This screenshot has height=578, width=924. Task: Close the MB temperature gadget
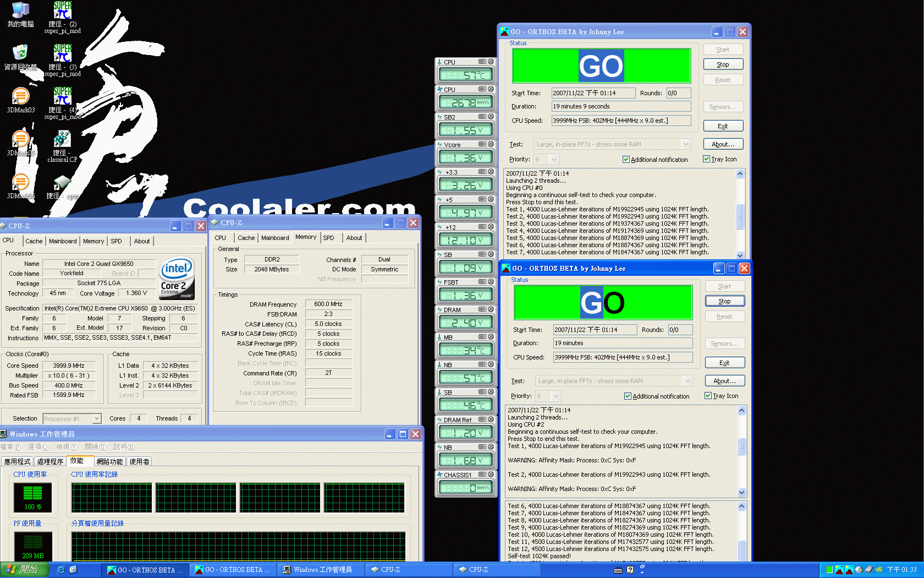[x=491, y=337]
